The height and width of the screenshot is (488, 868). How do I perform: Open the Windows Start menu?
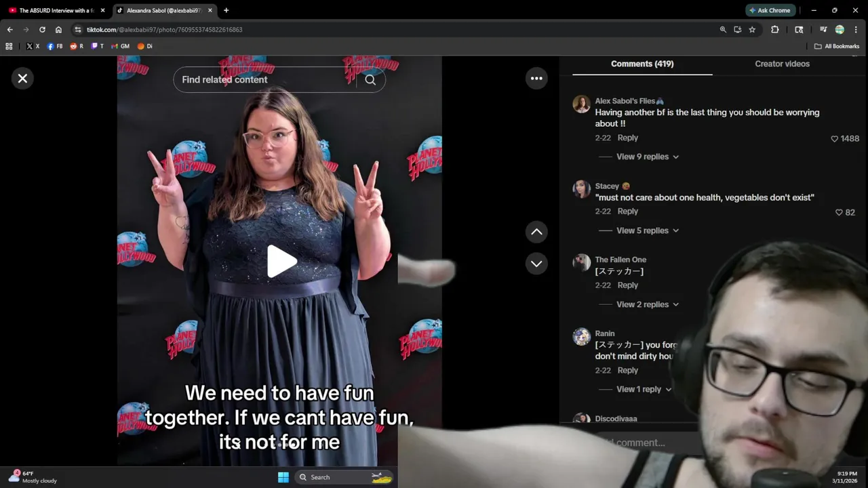[283, 477]
